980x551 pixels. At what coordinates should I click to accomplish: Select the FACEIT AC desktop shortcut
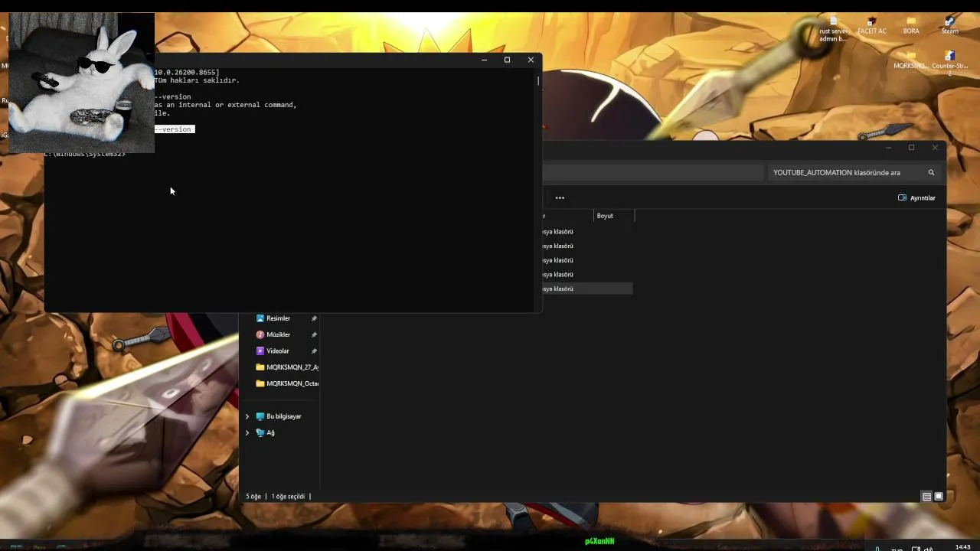tap(871, 24)
